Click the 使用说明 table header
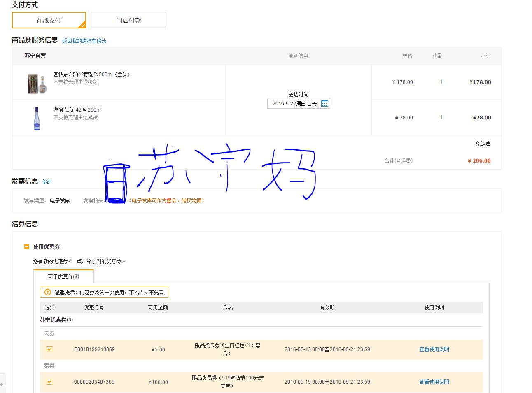This screenshot has width=532, height=393. (x=434, y=307)
